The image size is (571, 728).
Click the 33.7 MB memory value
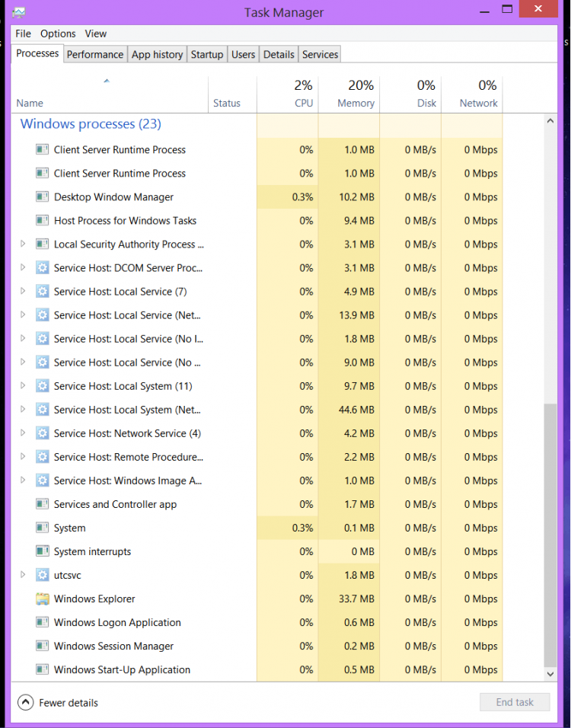(x=356, y=599)
